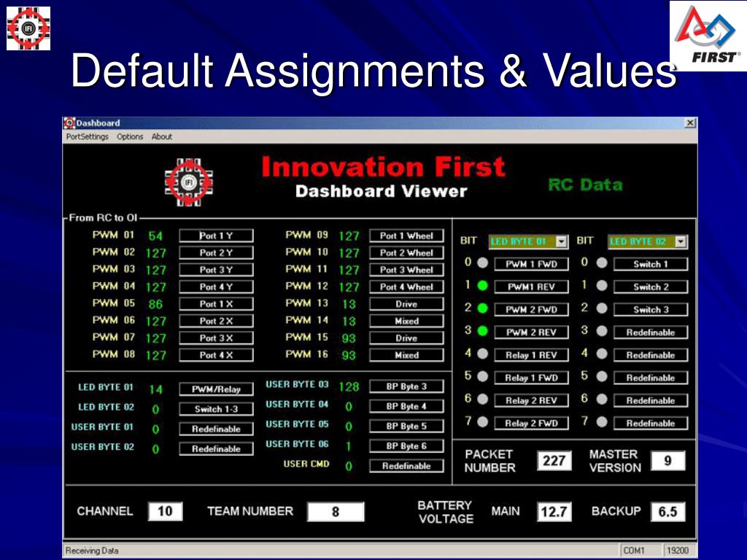The image size is (747, 560).
Task: Click the PACKET NUMBER value field
Action: 554,461
